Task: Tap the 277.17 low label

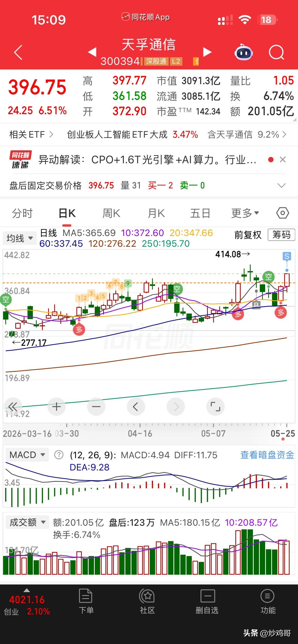Action: [29, 343]
